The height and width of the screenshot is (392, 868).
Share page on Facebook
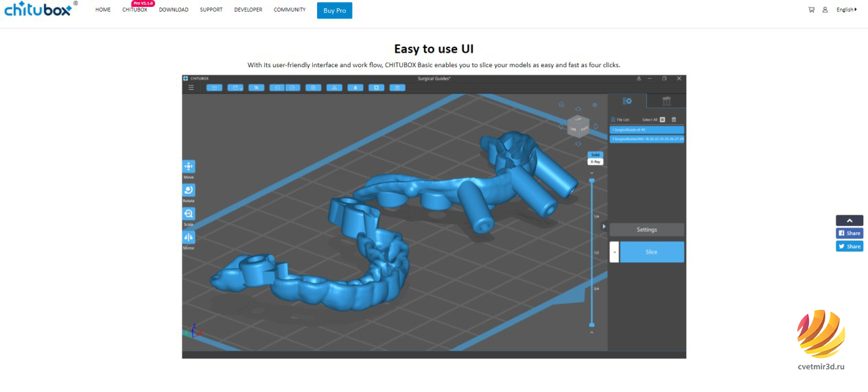click(x=849, y=233)
